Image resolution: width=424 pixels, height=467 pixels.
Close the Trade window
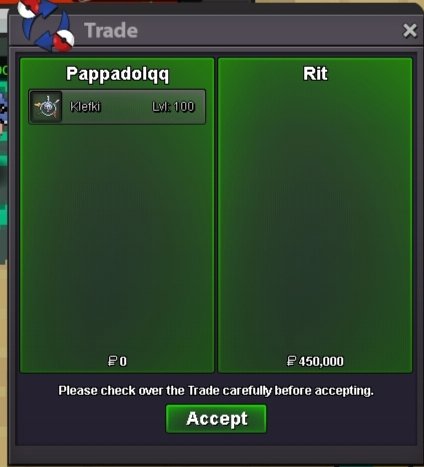[410, 31]
